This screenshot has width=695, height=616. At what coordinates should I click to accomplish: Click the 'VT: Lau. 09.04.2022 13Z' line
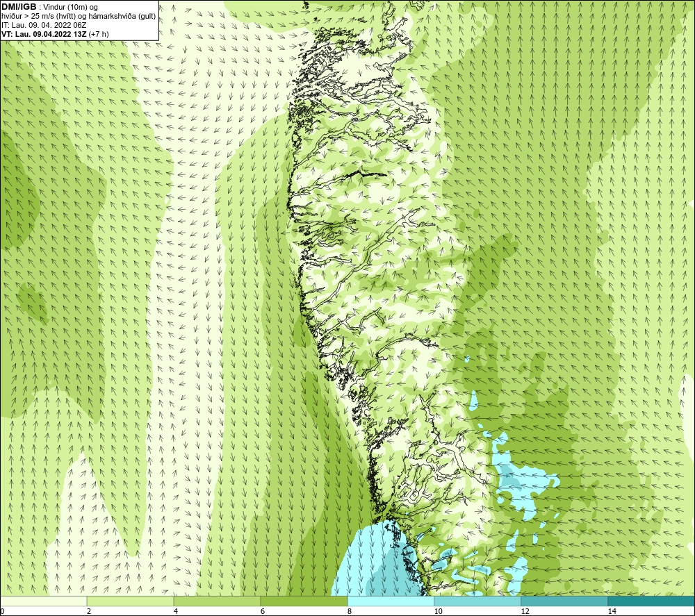click(x=44, y=34)
